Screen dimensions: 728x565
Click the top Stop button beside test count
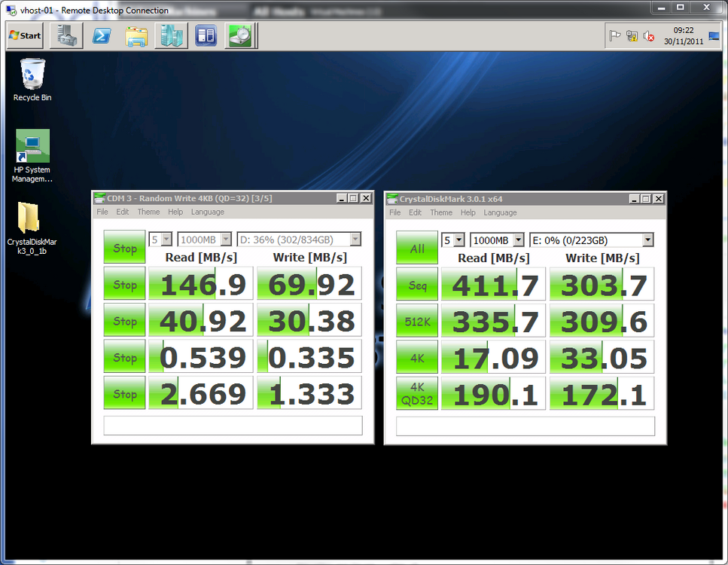(124, 247)
